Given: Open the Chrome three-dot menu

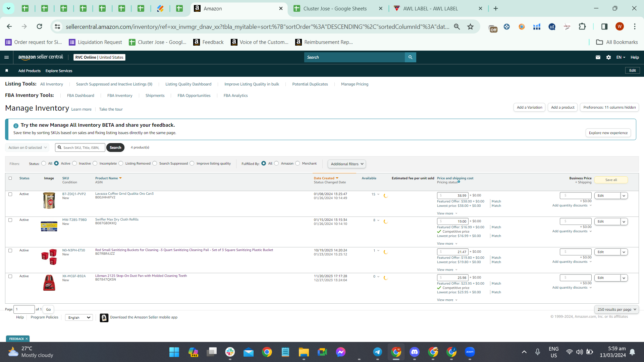Looking at the screenshot, I should coord(635,26).
